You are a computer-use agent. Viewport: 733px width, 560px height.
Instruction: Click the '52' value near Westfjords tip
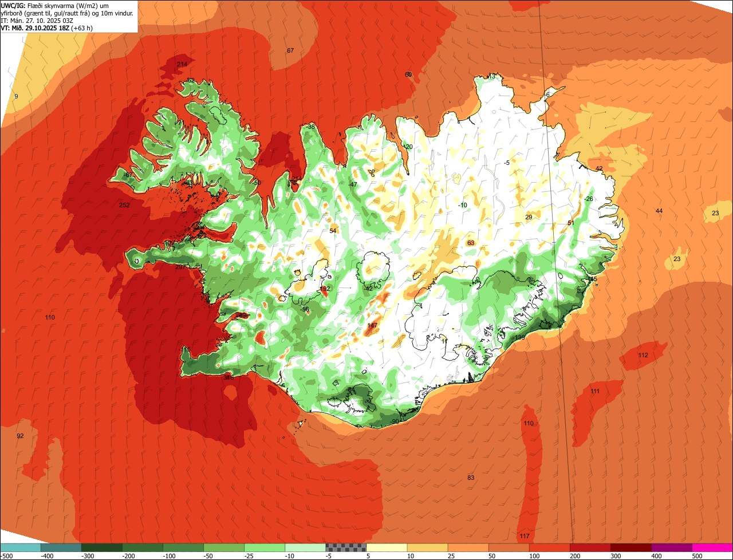tap(191, 81)
